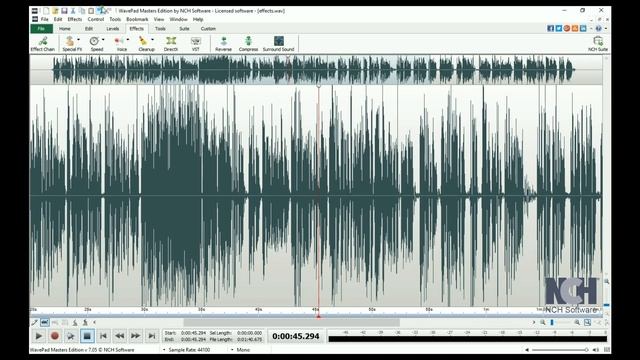Apply the Reverse effect
The image size is (640, 360).
223,44
